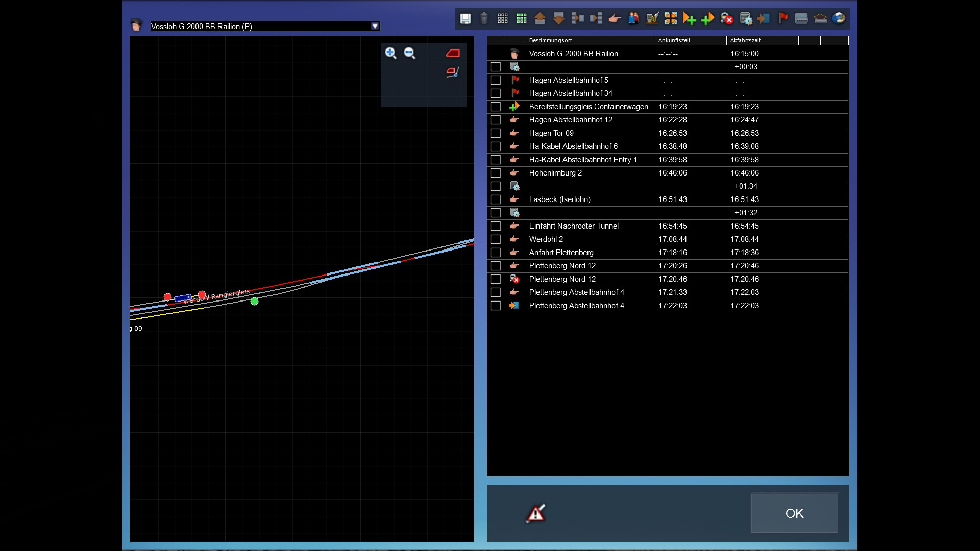
Task: Click the warning triangle icon
Action: pyautogui.click(x=535, y=513)
